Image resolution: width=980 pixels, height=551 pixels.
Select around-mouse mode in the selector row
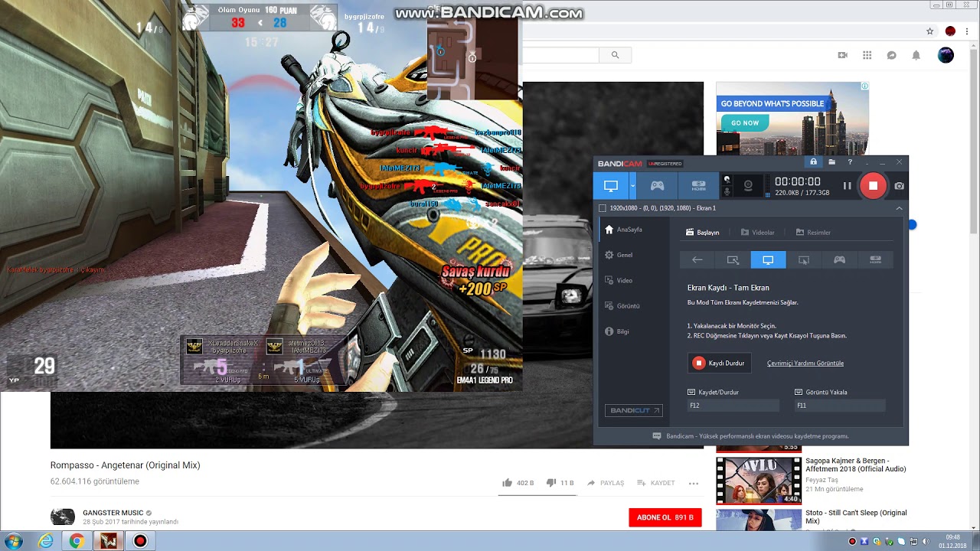[804, 260]
